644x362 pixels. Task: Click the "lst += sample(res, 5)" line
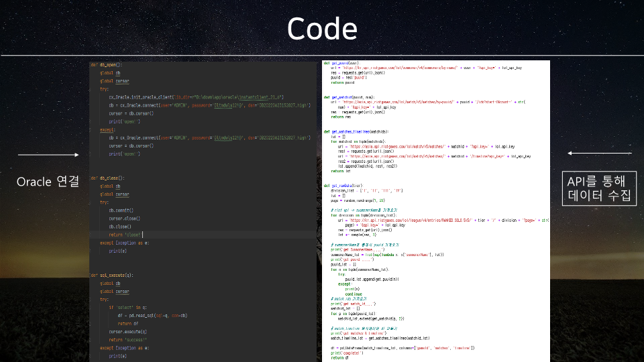[x=358, y=235]
